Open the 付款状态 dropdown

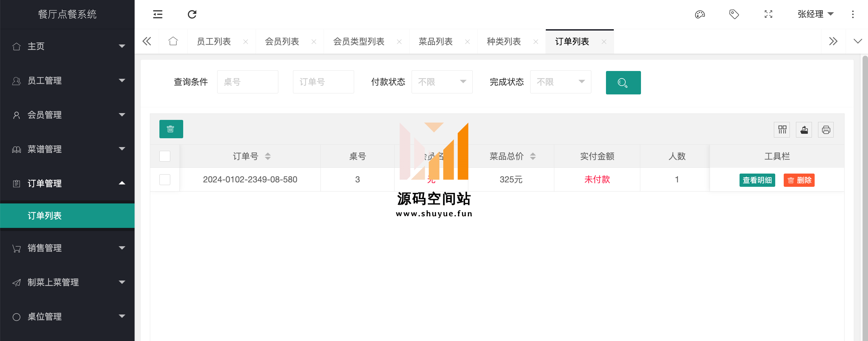[x=442, y=82]
